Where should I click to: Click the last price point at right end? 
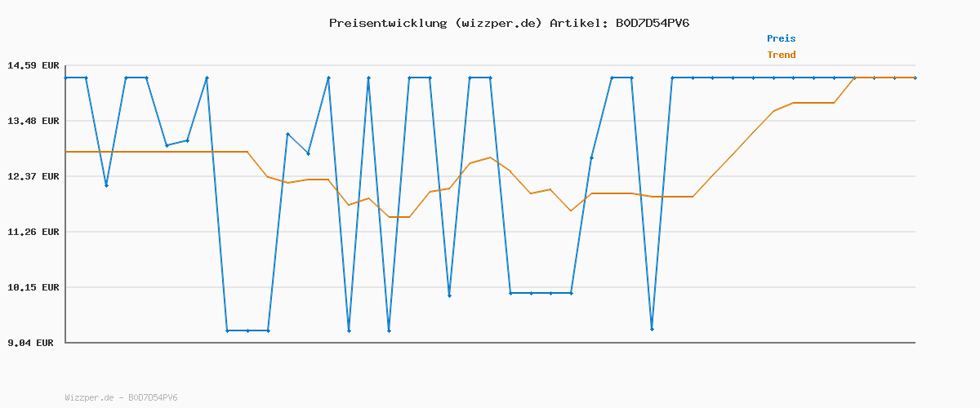click(x=915, y=78)
